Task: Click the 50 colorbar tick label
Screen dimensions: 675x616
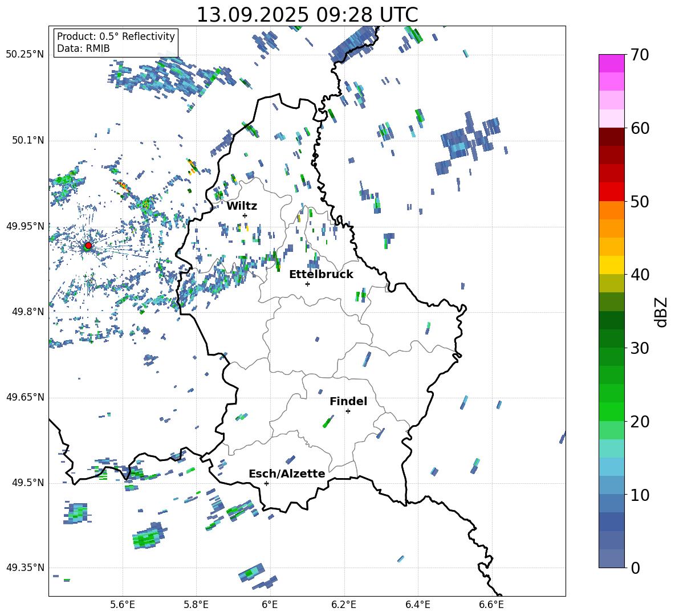Action: point(640,201)
